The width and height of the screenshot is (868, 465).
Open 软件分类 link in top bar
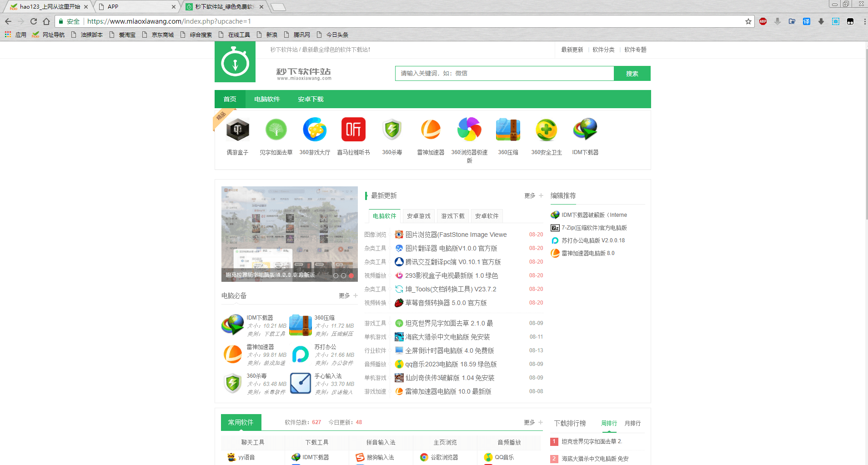pos(603,50)
